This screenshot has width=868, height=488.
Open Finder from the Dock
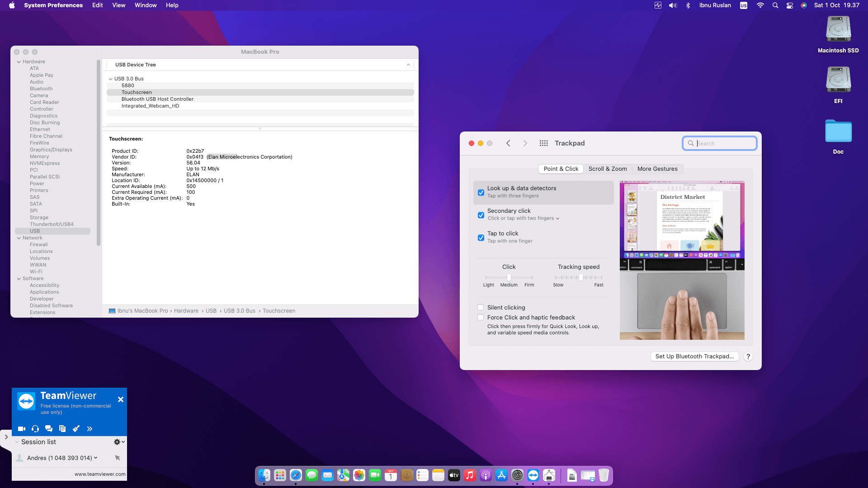(x=264, y=475)
